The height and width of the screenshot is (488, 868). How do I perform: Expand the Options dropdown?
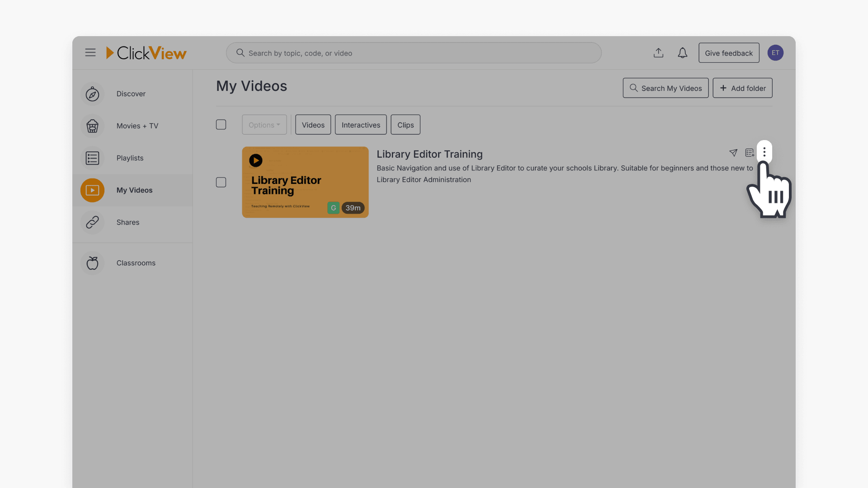point(264,125)
